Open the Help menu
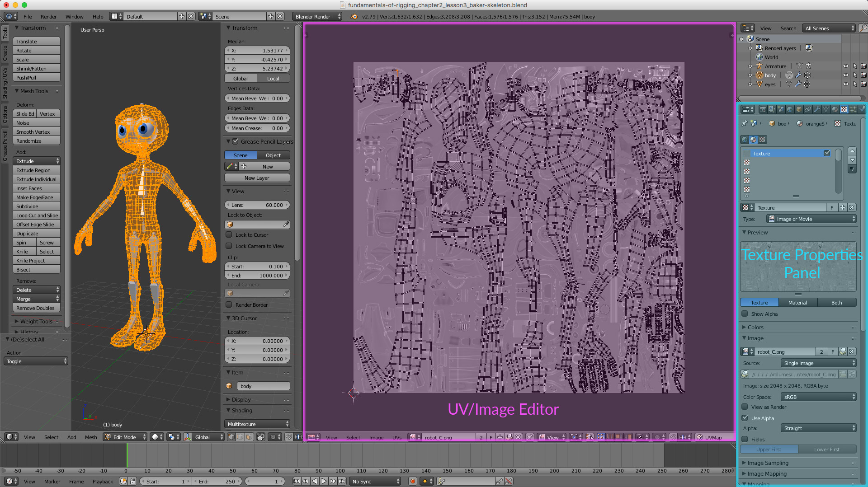 point(98,16)
